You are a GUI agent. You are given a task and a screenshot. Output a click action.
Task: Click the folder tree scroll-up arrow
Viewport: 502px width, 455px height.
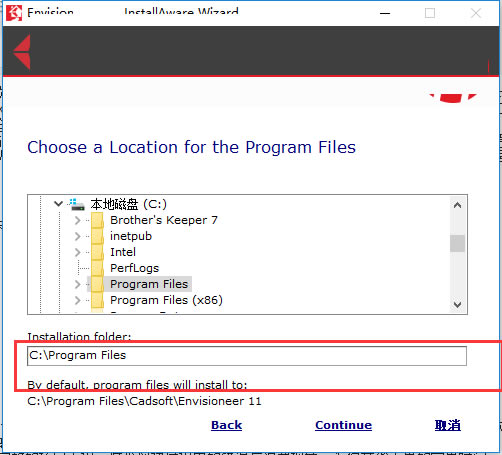(458, 205)
